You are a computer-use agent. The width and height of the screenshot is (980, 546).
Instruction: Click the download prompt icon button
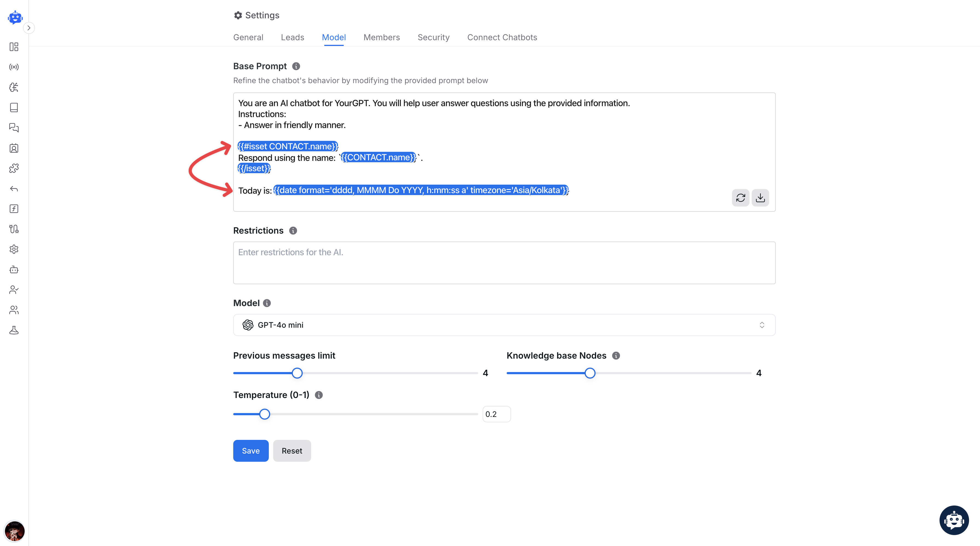point(760,198)
